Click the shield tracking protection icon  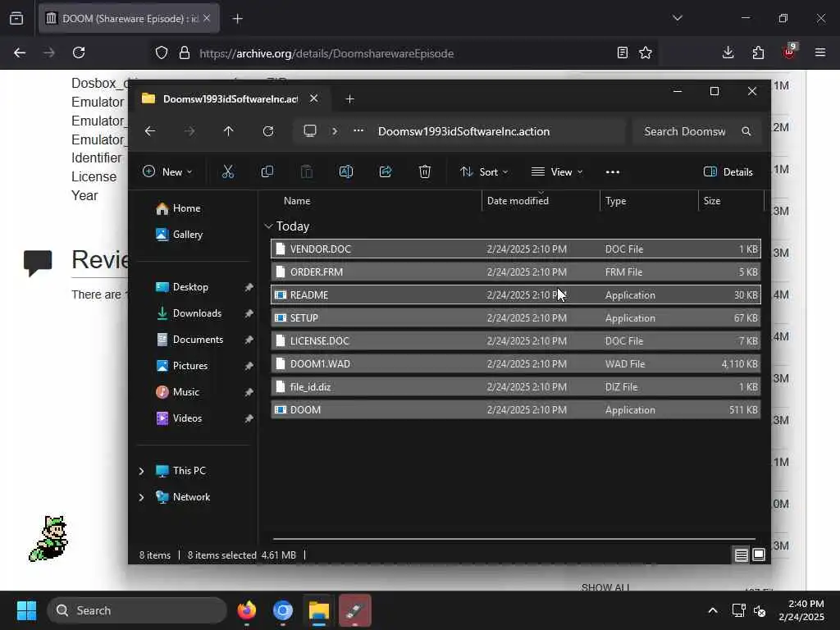[162, 52]
